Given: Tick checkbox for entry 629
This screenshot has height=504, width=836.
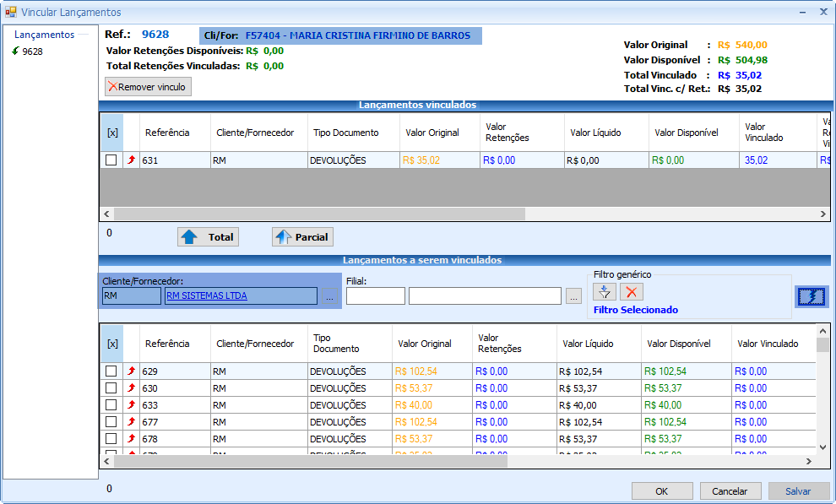Looking at the screenshot, I should tap(111, 371).
